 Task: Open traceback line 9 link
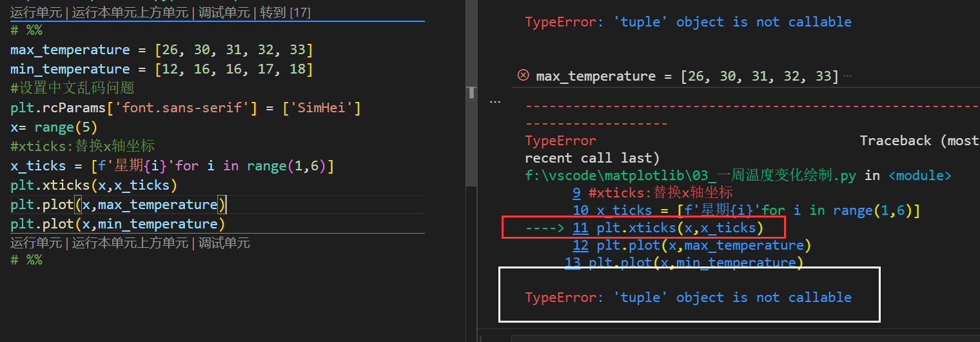(576, 192)
